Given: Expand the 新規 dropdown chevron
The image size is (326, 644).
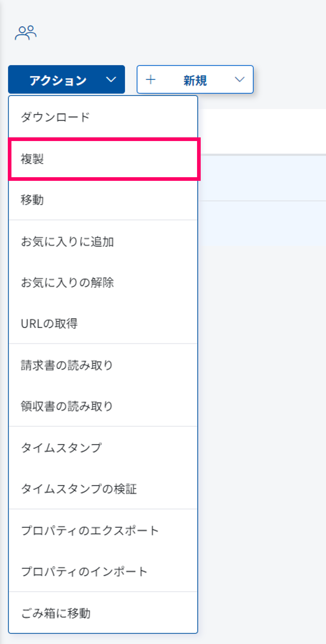Looking at the screenshot, I should tap(239, 80).
